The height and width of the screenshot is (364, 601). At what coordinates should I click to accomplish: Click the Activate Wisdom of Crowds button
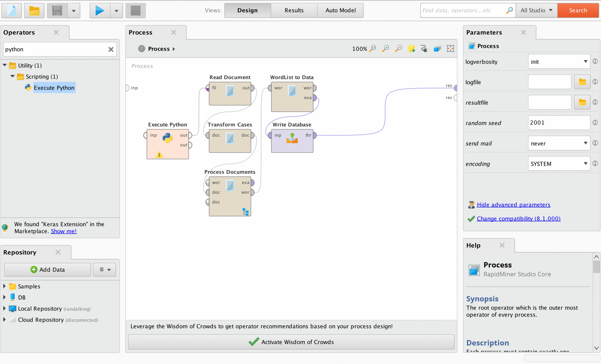point(291,342)
